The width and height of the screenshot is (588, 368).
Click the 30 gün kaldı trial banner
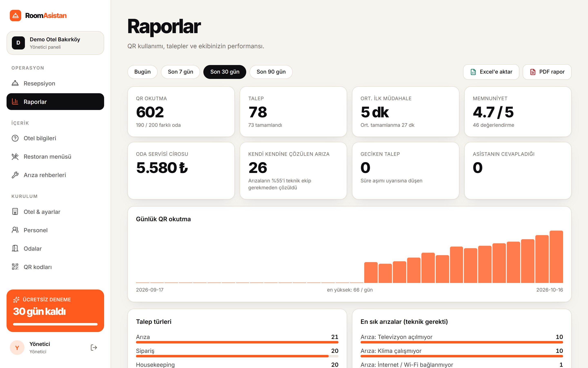pyautogui.click(x=55, y=311)
